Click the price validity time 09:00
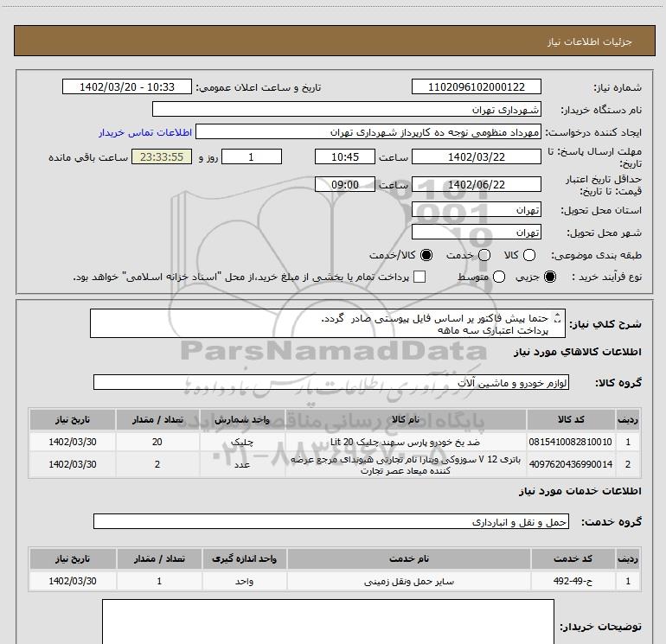The height and width of the screenshot is (644, 666). pos(345,184)
